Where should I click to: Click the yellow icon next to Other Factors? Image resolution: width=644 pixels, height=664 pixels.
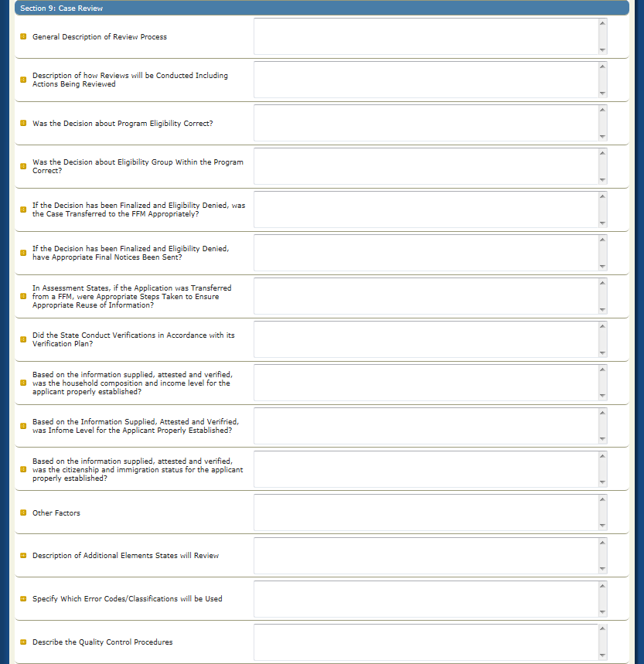23,512
